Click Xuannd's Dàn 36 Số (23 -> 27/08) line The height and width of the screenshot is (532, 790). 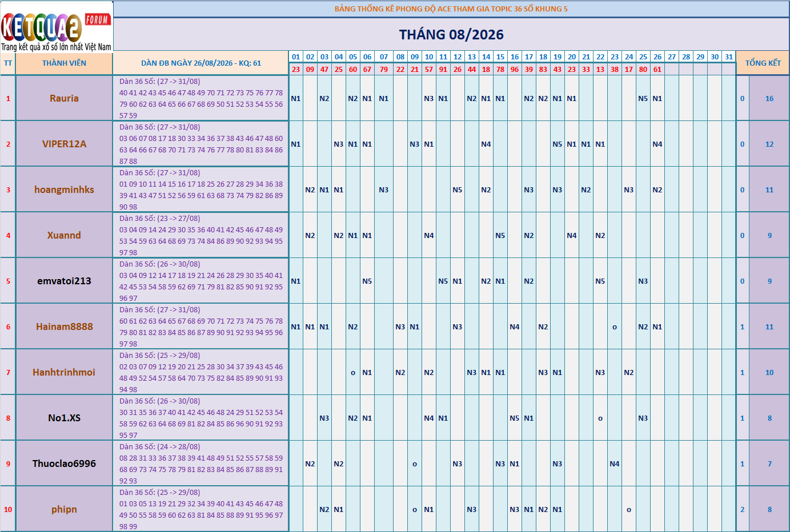160,218
